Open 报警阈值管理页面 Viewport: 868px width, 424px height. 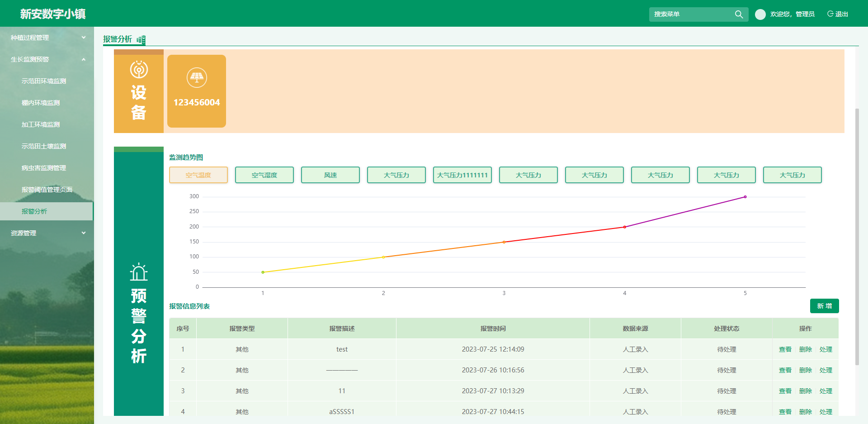tap(47, 190)
